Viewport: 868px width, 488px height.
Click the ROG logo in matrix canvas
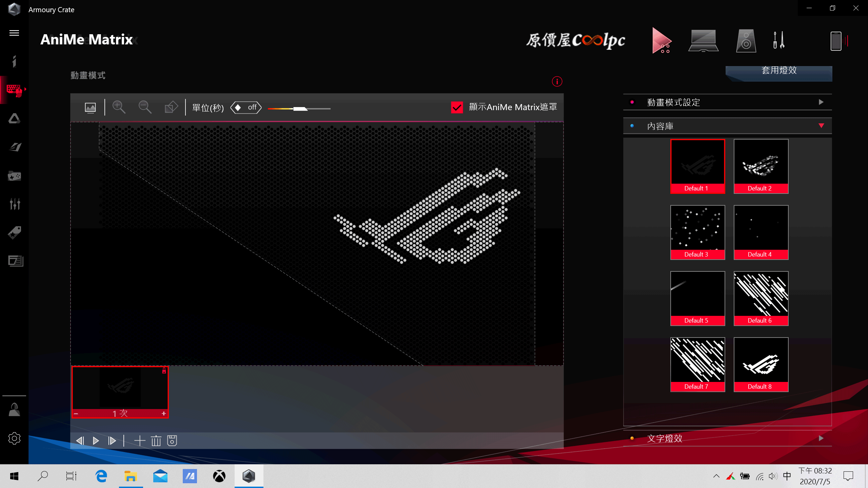(427, 216)
